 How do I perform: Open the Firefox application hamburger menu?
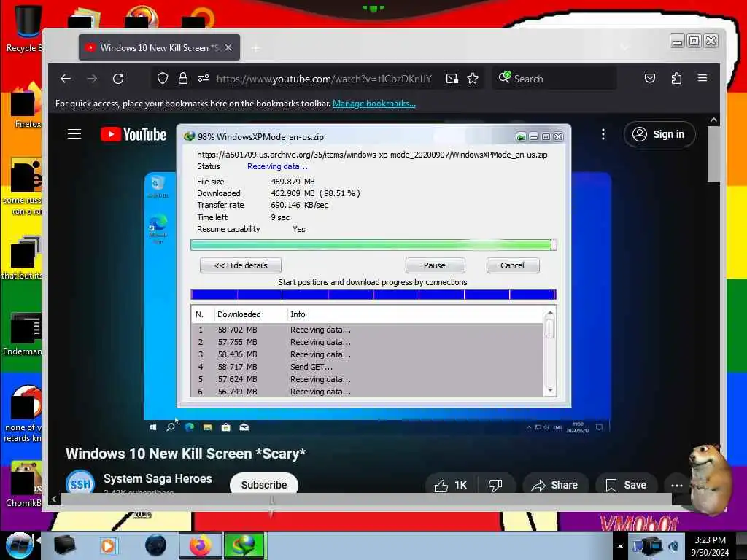click(703, 78)
